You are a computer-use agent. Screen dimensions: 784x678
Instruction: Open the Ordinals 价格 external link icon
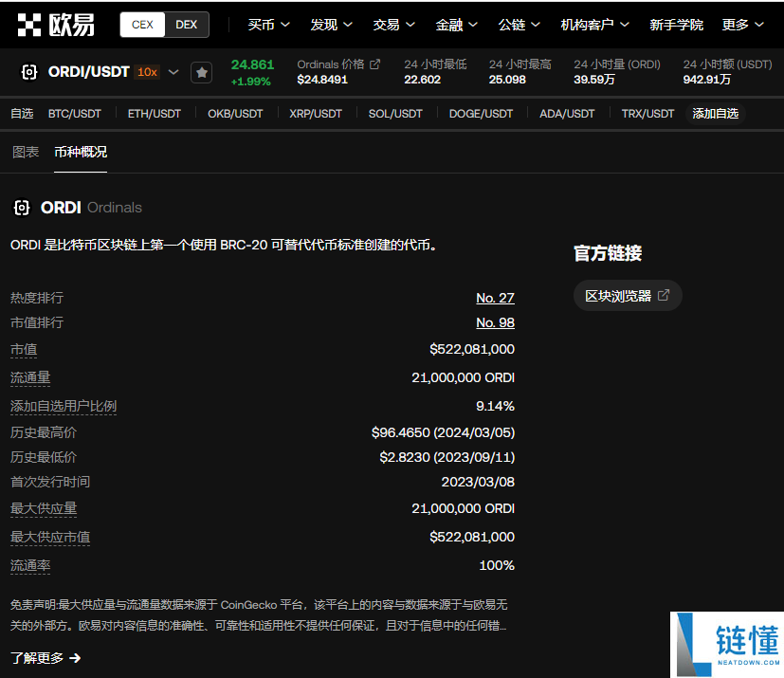click(375, 64)
